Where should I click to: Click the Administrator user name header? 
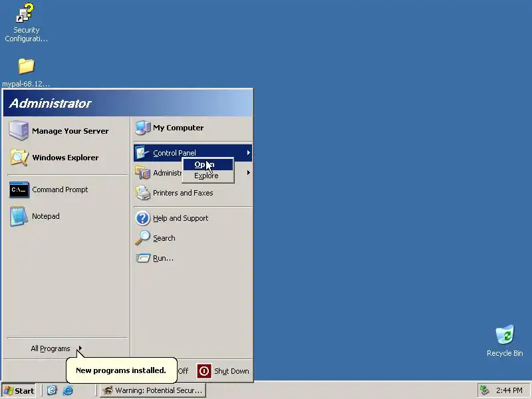coord(51,103)
